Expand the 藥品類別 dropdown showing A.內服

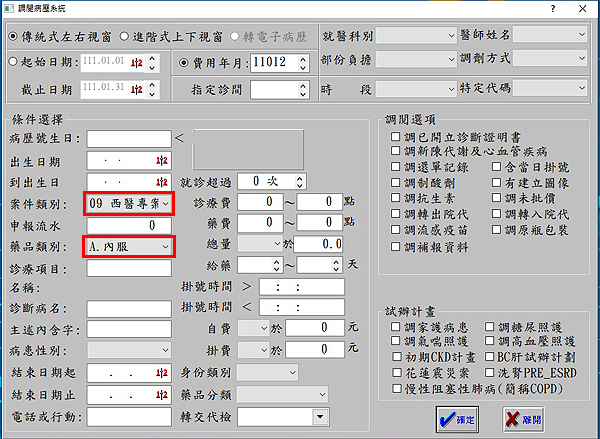pos(165,246)
